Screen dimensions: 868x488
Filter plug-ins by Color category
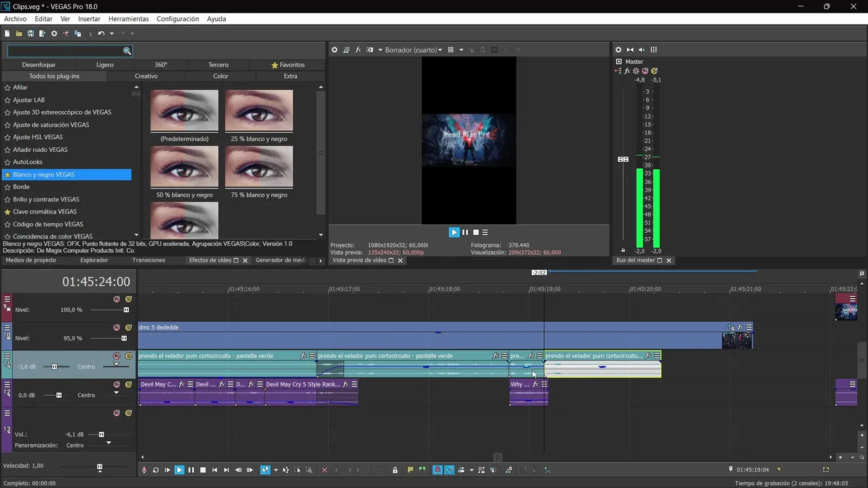pyautogui.click(x=221, y=76)
